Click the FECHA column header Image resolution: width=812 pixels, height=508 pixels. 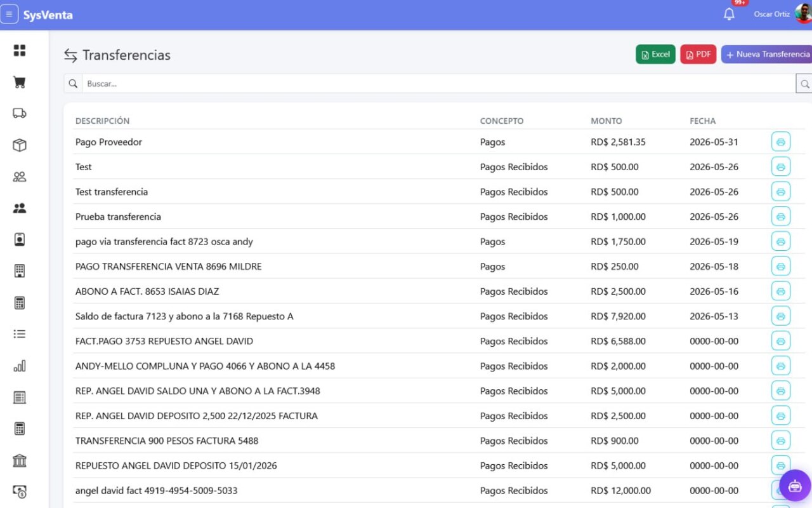[702, 121]
